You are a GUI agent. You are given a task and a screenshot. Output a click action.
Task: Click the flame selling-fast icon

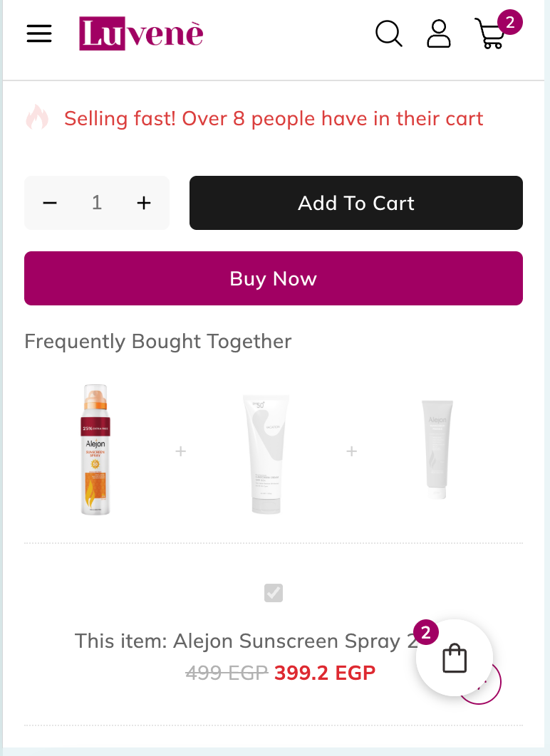click(37, 117)
